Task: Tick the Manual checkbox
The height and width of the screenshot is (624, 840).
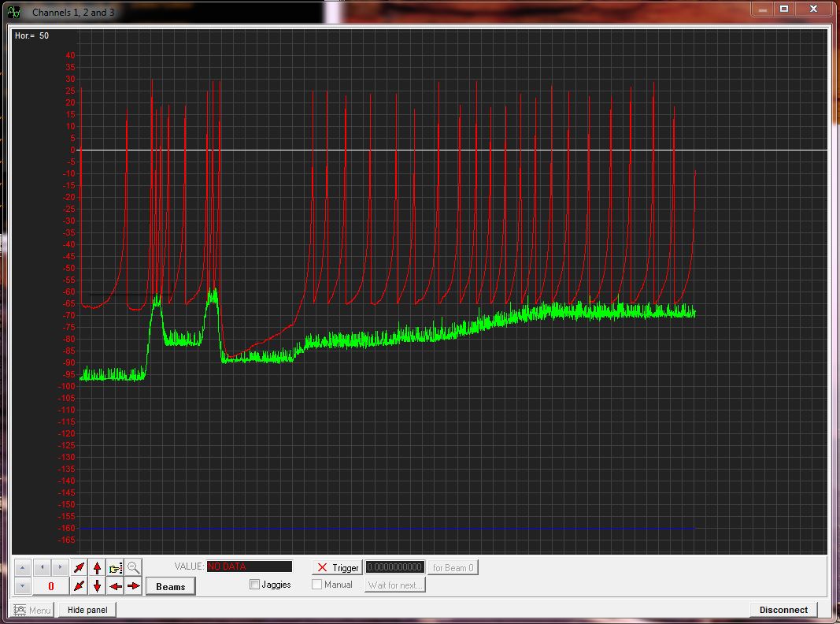Action: point(317,585)
